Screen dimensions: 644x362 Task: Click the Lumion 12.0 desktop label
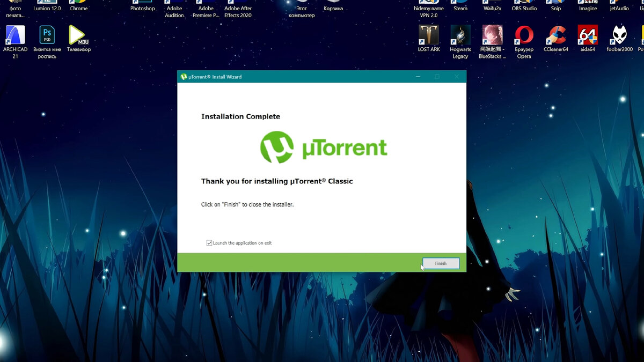point(47,9)
